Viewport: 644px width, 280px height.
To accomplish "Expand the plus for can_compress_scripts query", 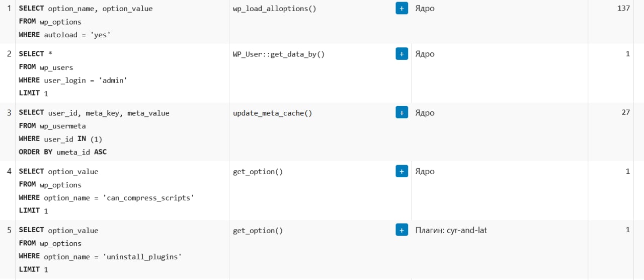I will point(401,171).
